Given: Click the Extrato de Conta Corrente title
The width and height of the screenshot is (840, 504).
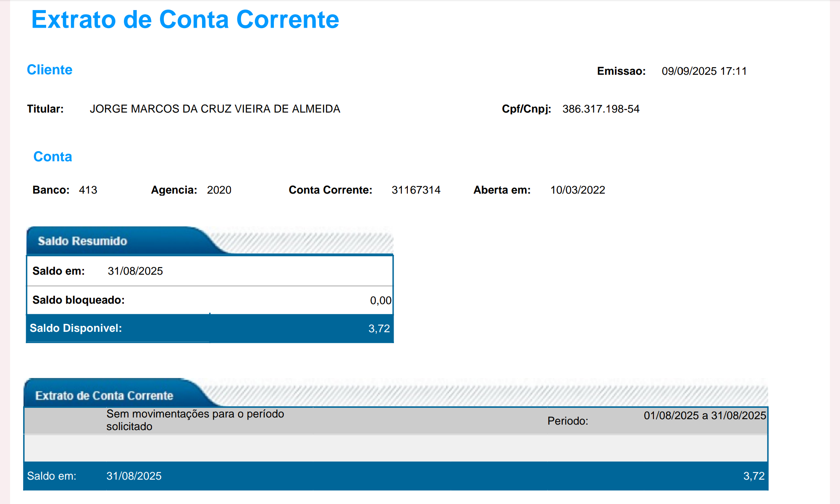Looking at the screenshot, I should pyautogui.click(x=185, y=20).
